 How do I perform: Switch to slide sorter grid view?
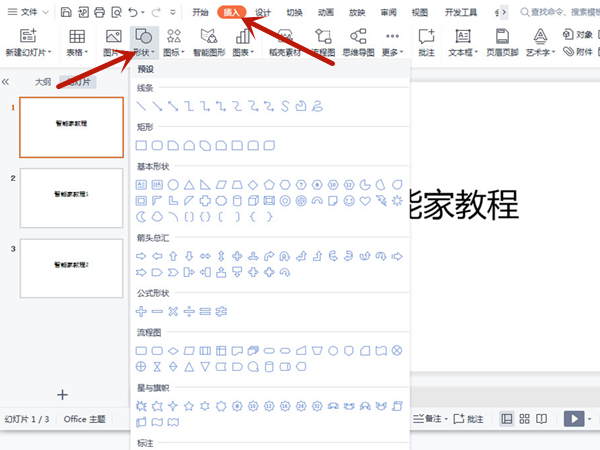[x=525, y=419]
